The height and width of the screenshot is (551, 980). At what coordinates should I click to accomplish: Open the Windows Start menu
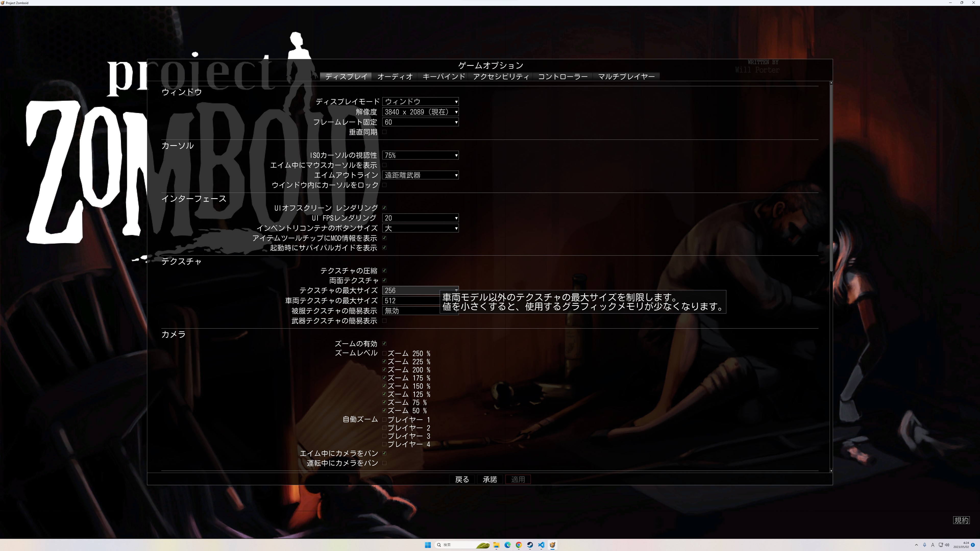tap(428, 545)
